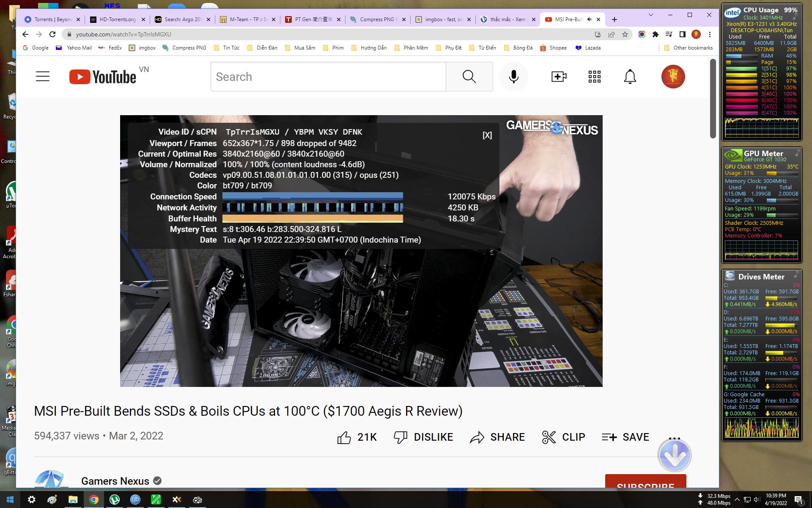The height and width of the screenshot is (508, 812).
Task: Go to the YouTube home logo
Action: click(103, 77)
